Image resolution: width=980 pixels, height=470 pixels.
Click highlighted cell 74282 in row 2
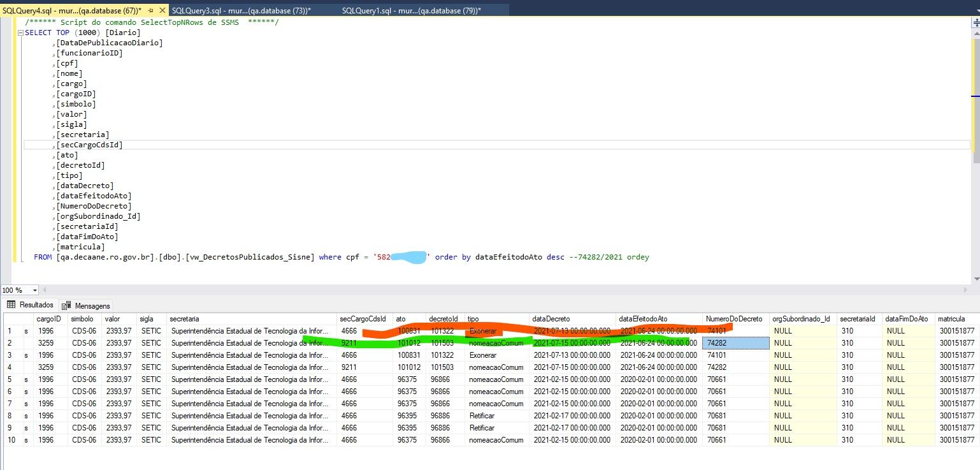(736, 343)
